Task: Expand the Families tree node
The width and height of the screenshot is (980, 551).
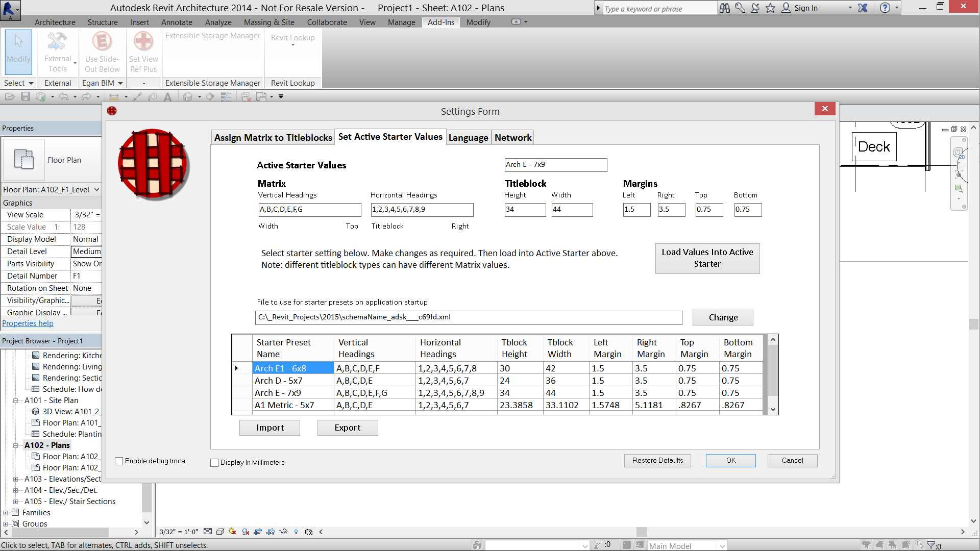Action: pyautogui.click(x=6, y=513)
